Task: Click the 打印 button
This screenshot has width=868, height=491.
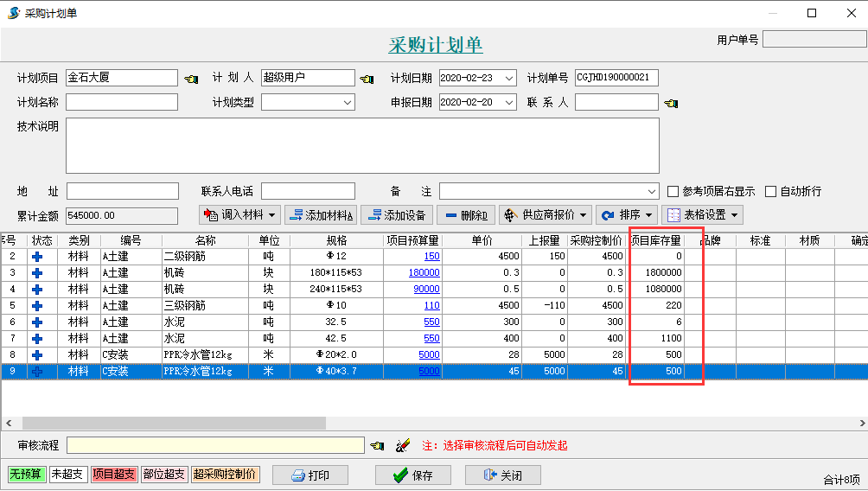Action: tap(310, 475)
